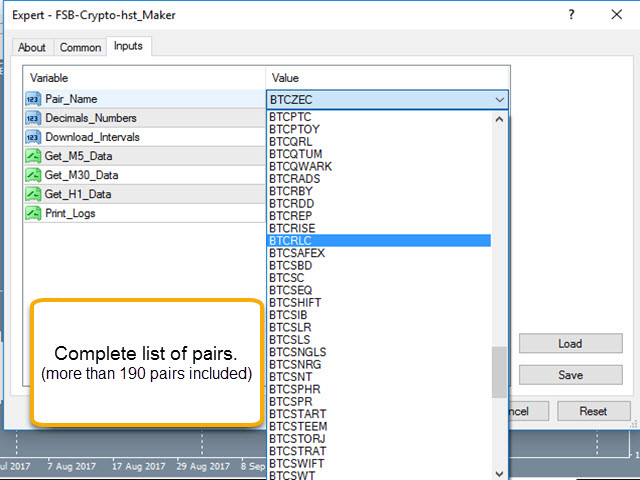Choose BTCSC from the pair list
Image resolution: width=640 pixels, height=480 pixels.
[379, 278]
